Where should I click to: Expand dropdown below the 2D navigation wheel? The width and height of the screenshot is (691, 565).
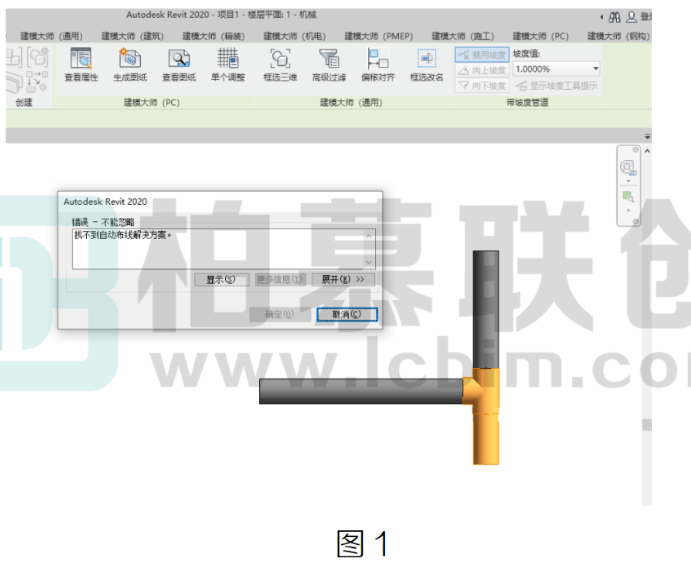(628, 181)
